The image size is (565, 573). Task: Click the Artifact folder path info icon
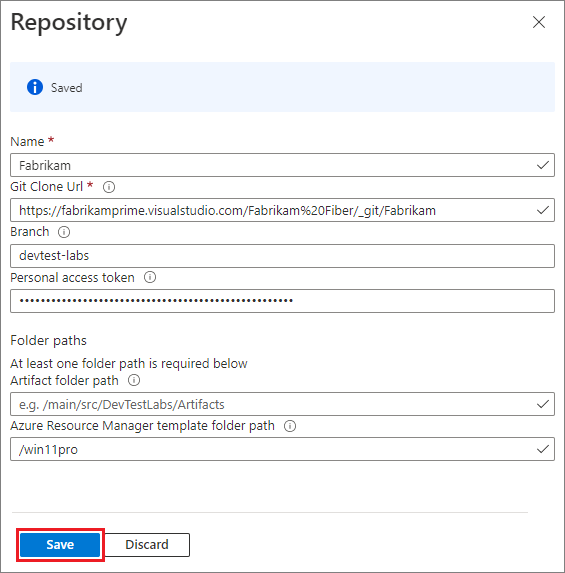click(x=134, y=380)
